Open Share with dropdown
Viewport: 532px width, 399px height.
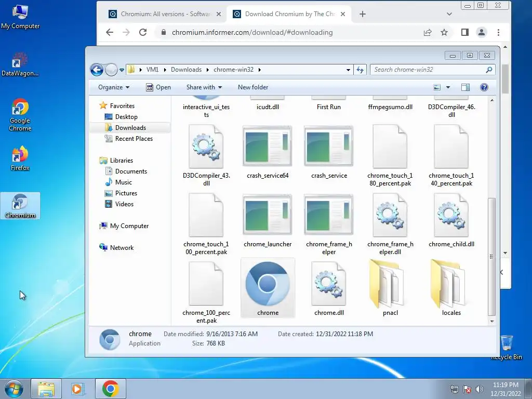point(204,87)
